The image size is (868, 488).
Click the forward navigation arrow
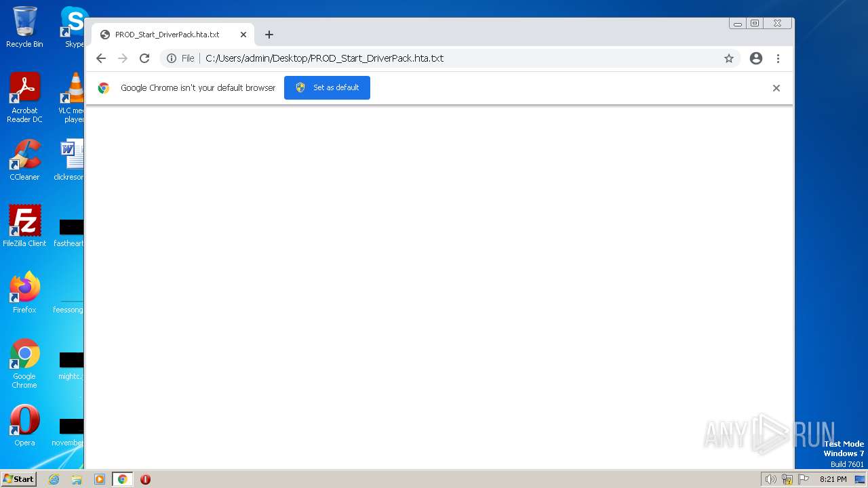123,58
